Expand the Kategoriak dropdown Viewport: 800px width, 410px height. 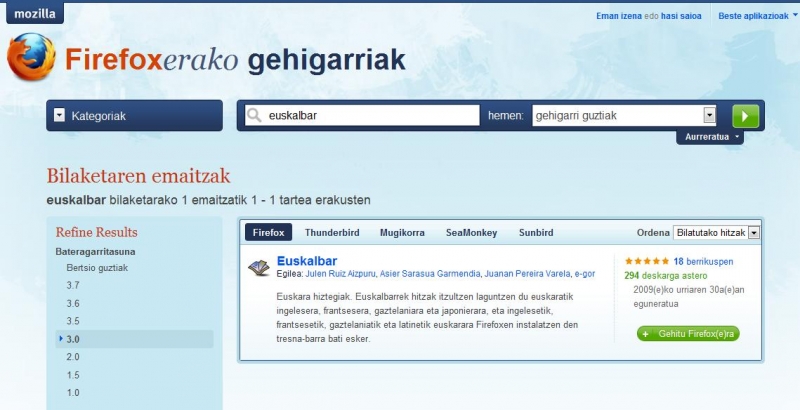(x=134, y=116)
